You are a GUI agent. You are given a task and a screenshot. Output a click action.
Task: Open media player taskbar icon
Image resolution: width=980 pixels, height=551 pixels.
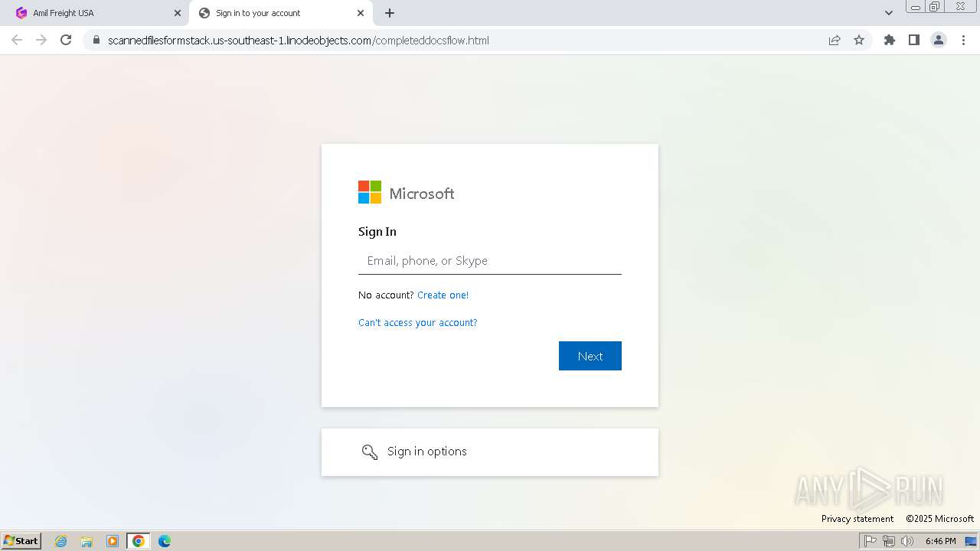pos(113,541)
